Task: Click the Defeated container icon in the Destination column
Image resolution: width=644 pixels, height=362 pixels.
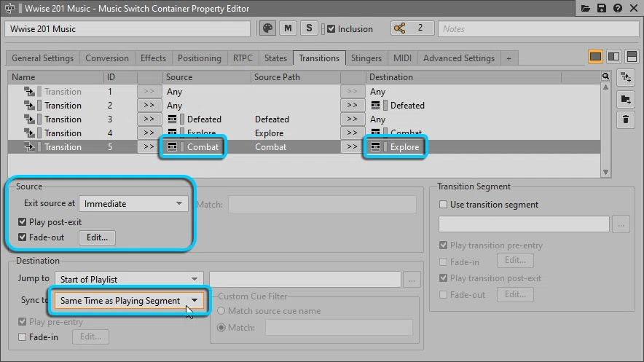Action: pyautogui.click(x=375, y=106)
